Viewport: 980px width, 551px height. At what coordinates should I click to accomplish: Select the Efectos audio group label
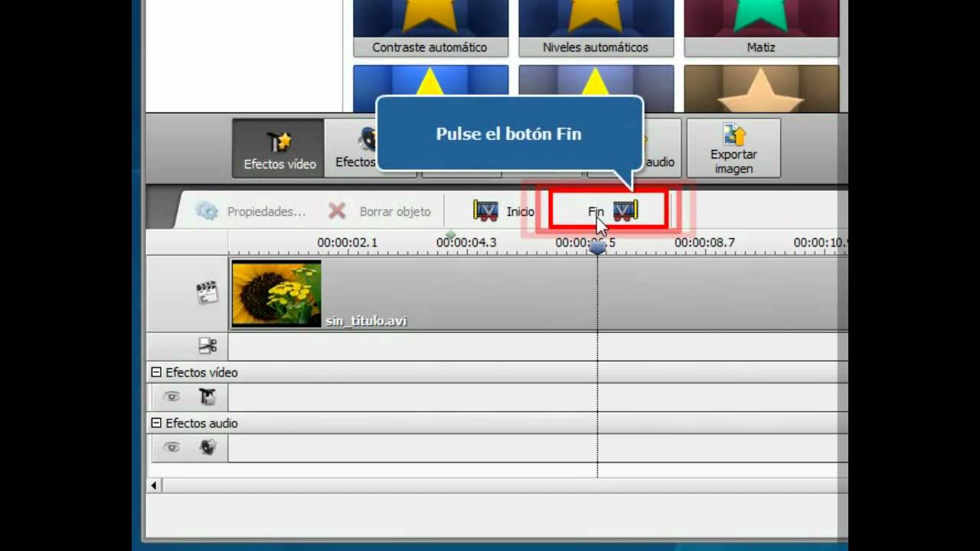201,423
